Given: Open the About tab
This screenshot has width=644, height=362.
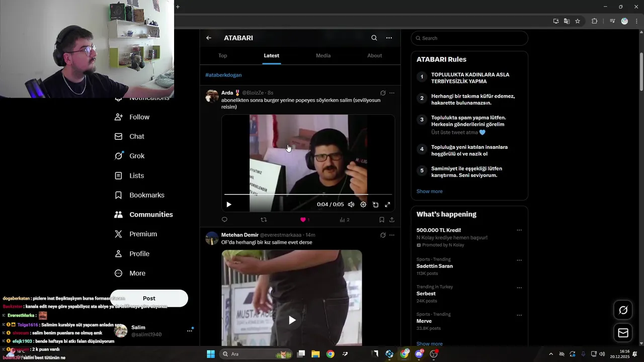Looking at the screenshot, I should [x=374, y=55].
